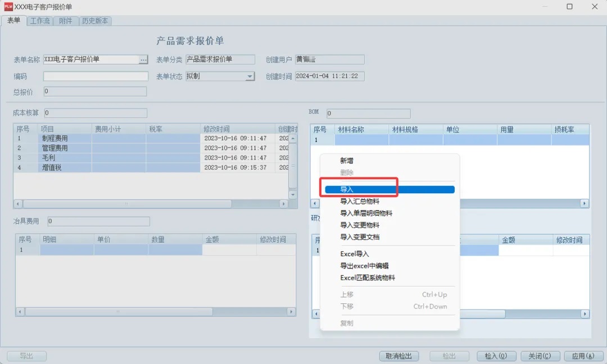Click the 编码 input field

pos(96,76)
